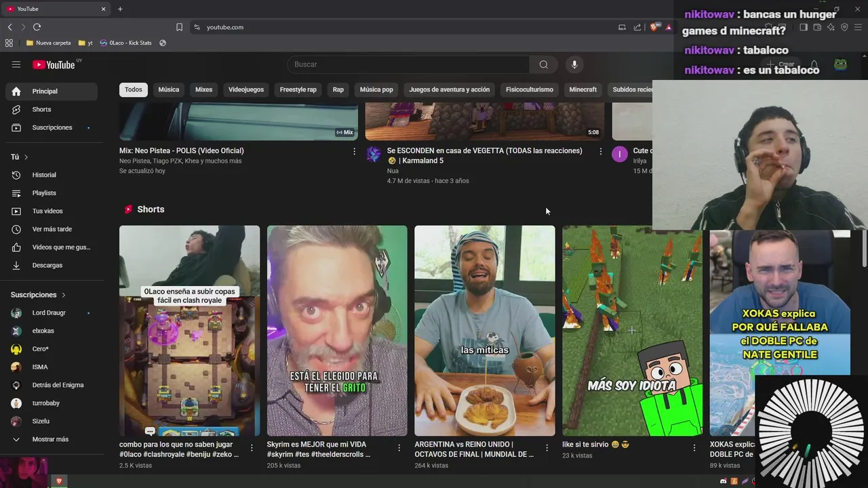Click the search magnifier button

click(x=543, y=64)
